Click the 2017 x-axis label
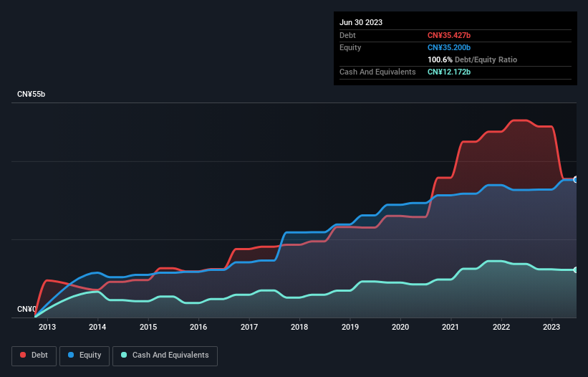588x377 pixels. (249, 327)
